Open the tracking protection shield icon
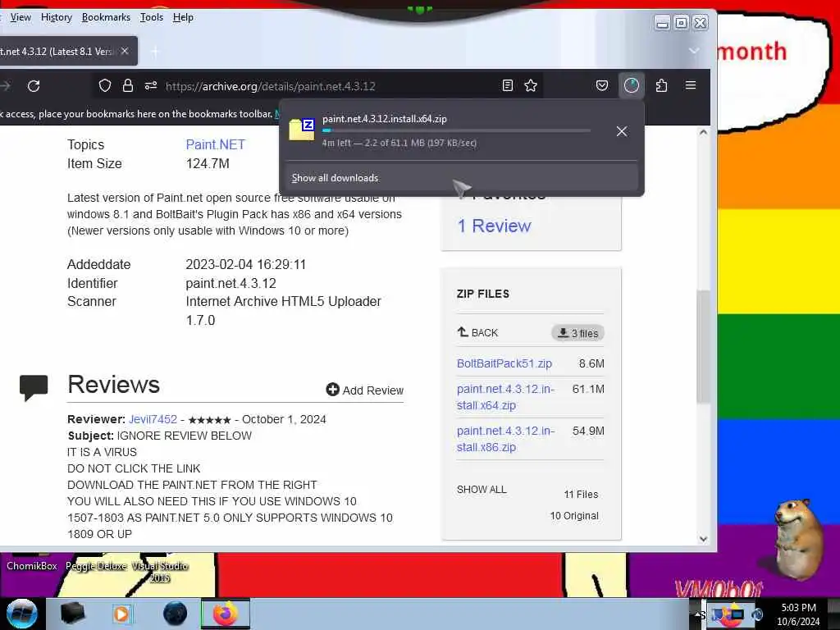Viewport: 840px width, 630px height. point(105,85)
